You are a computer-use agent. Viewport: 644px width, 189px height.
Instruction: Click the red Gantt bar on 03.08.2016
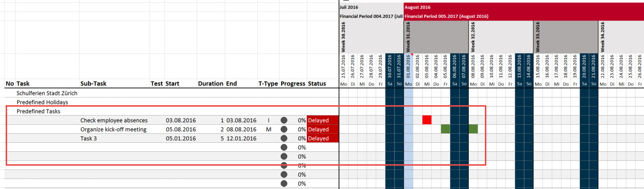[426, 120]
